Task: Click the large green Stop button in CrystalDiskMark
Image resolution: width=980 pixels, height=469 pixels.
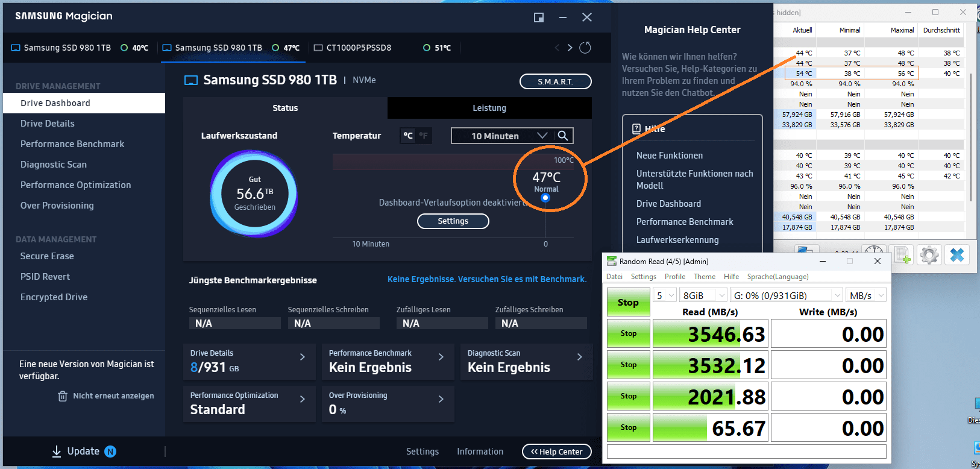Action: tap(628, 303)
